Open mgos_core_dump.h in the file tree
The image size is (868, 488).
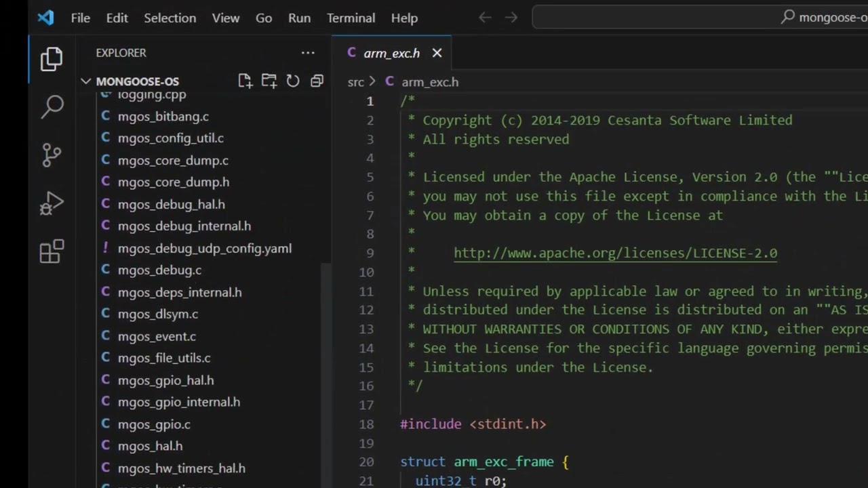tap(174, 182)
